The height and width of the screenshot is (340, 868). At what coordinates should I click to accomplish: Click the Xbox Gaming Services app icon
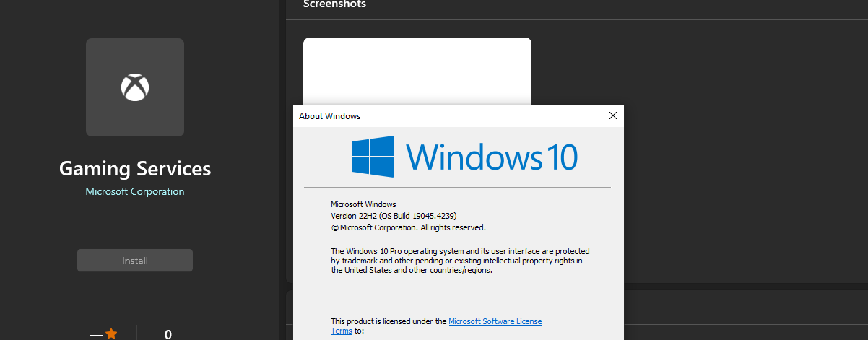coord(135,87)
